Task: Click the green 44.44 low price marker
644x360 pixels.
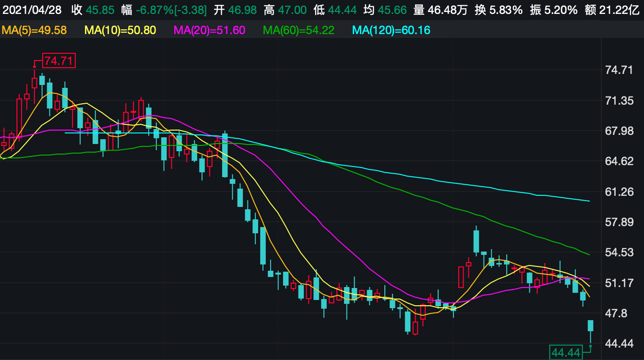Action: click(x=566, y=353)
